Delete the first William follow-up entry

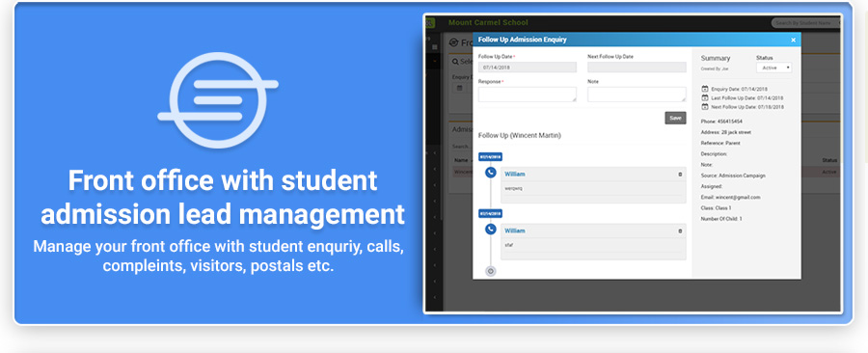[x=680, y=175]
